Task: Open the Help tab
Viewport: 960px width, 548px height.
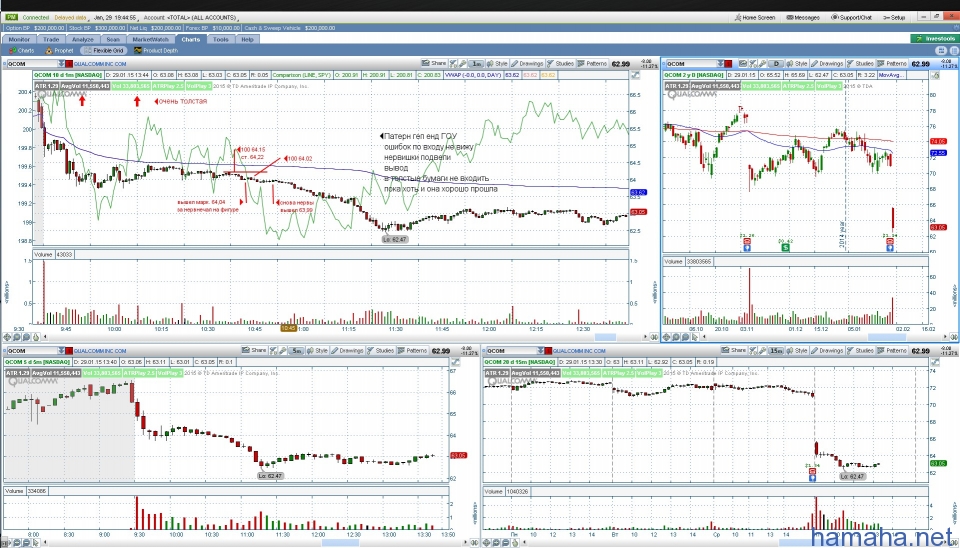Action: coord(247,39)
